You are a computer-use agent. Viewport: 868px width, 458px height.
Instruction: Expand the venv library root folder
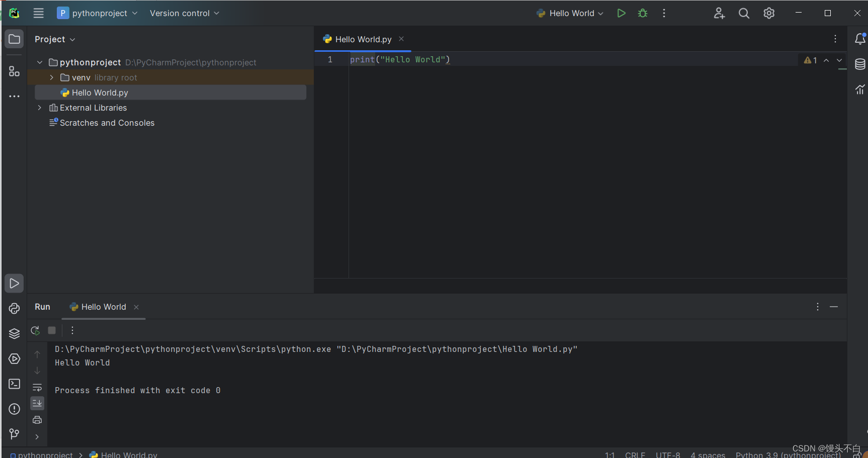(51, 77)
